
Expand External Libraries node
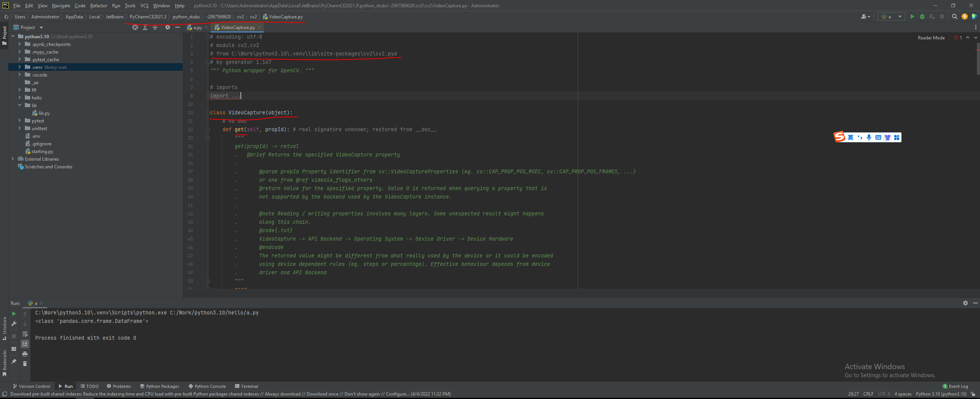click(13, 159)
